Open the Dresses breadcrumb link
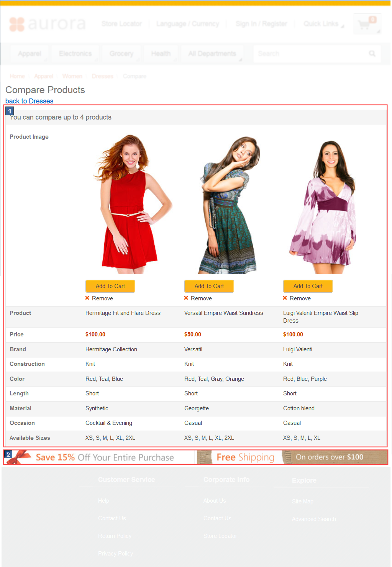The height and width of the screenshot is (567, 392). pyautogui.click(x=102, y=76)
